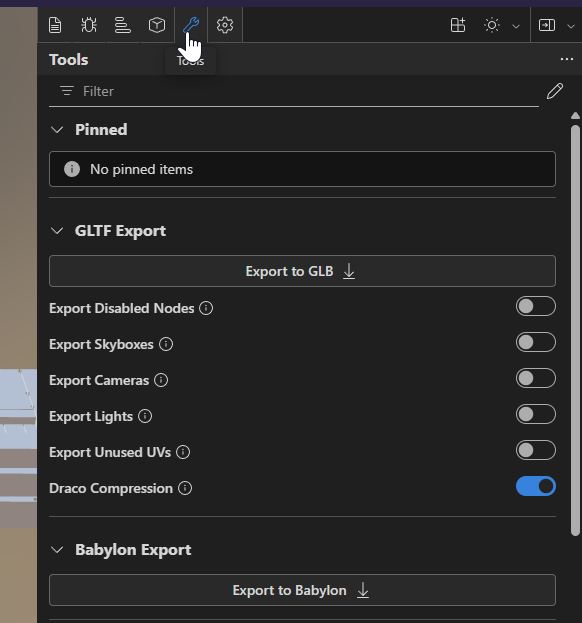Image resolution: width=582 pixels, height=623 pixels.
Task: Click the Draco Compression label
Action: [x=111, y=488]
